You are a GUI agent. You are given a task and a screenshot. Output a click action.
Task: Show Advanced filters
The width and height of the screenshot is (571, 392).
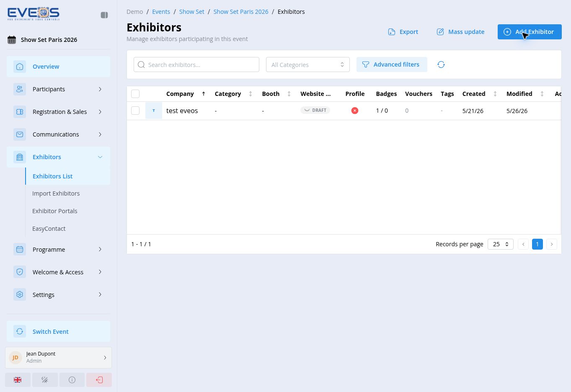click(392, 64)
